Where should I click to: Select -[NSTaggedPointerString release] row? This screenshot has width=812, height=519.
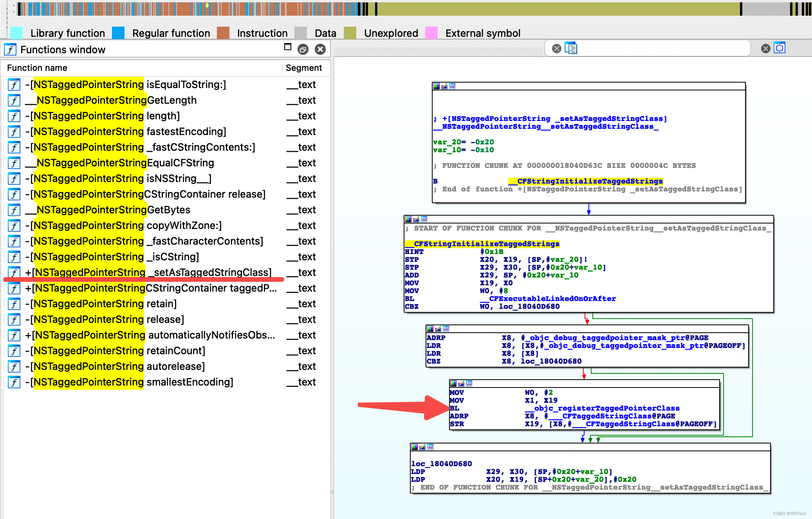[x=166, y=319]
